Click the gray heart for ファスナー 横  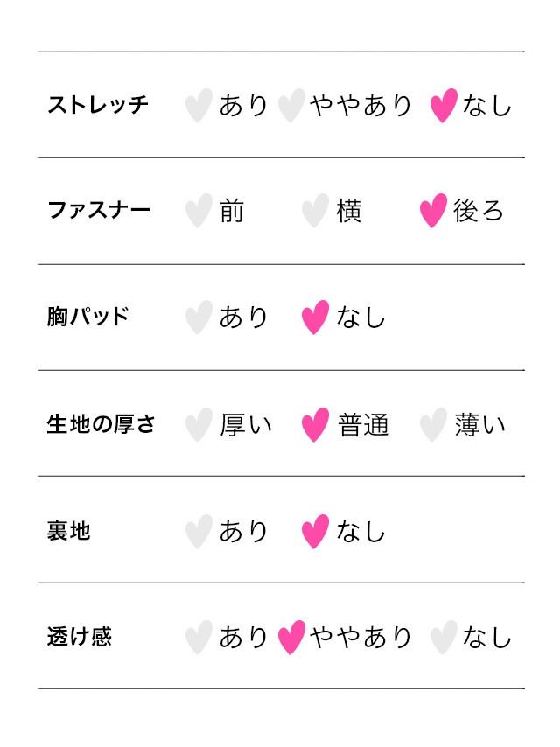315,211
